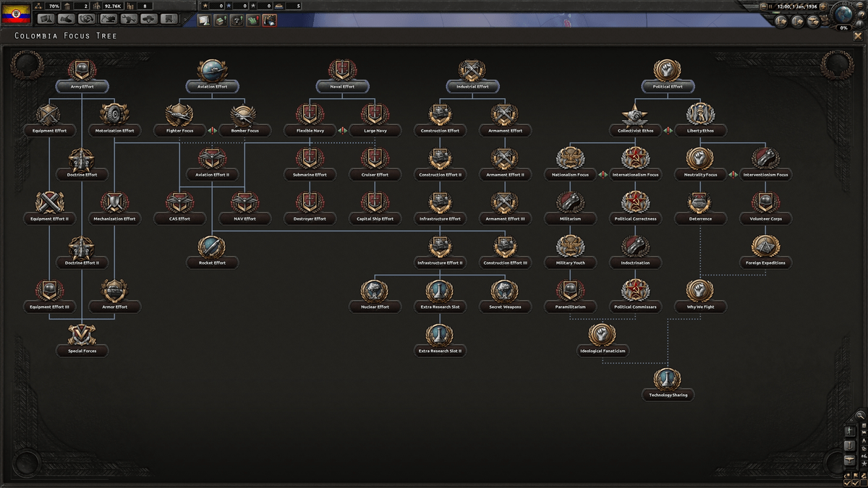Select the anchor naval filter icon bottom right
The width and height of the screenshot is (868, 488).
pos(848,445)
